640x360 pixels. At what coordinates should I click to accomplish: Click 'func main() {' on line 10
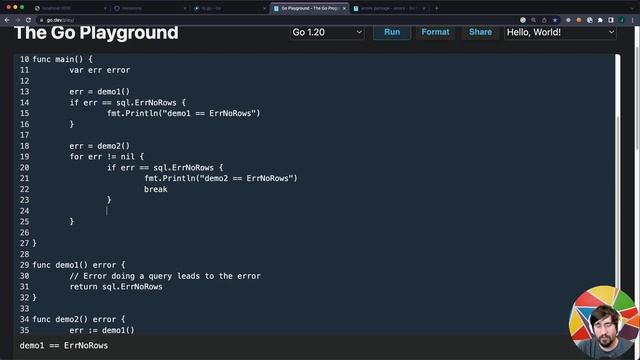[62, 60]
